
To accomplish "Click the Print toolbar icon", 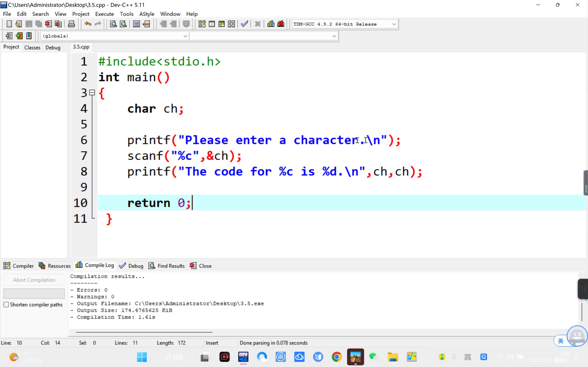I will tap(71, 24).
